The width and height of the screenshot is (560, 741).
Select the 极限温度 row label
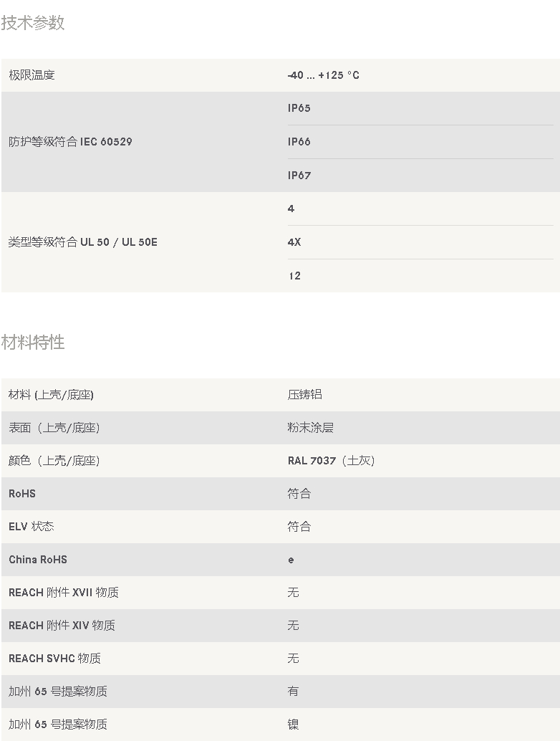[x=32, y=75]
